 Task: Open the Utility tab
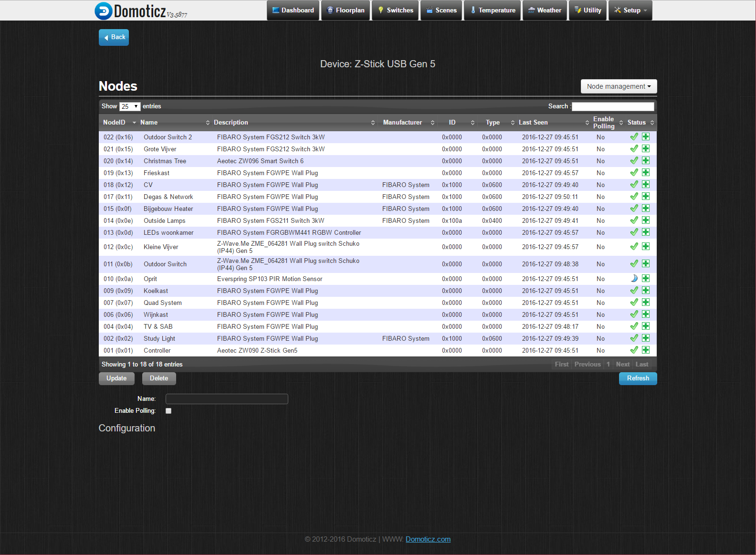coord(588,10)
